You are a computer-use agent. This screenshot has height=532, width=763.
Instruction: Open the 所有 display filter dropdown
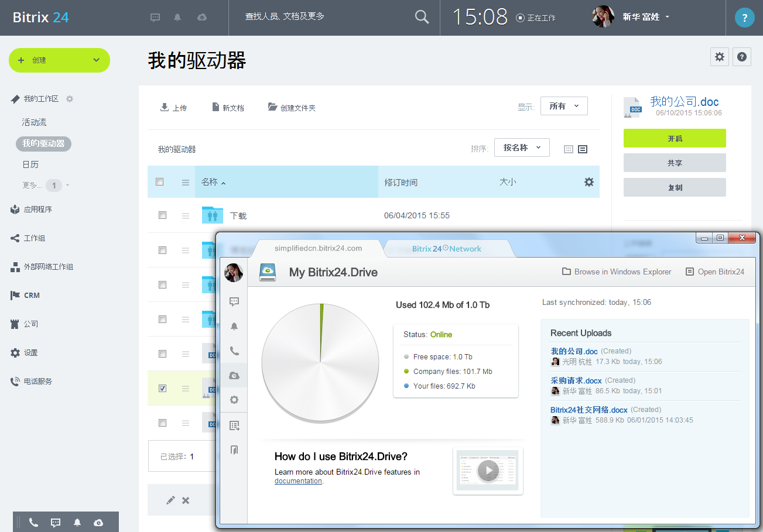coord(564,106)
